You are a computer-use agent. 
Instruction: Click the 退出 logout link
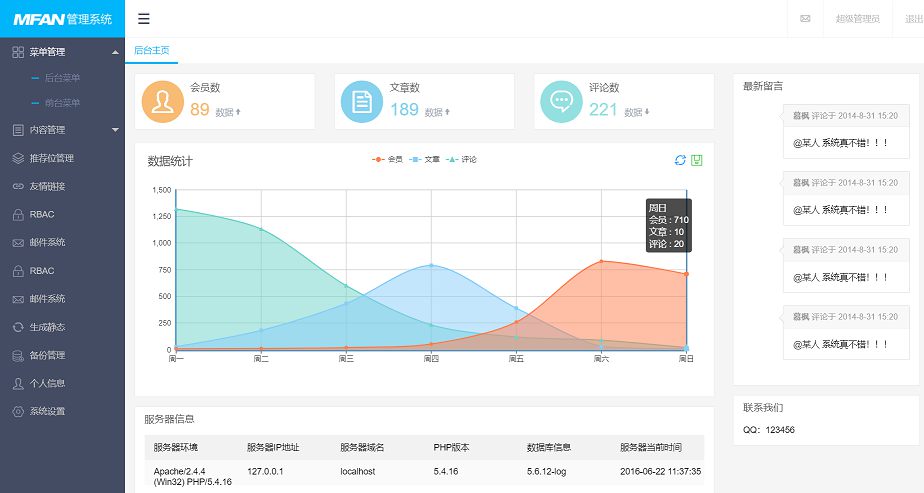[912, 19]
